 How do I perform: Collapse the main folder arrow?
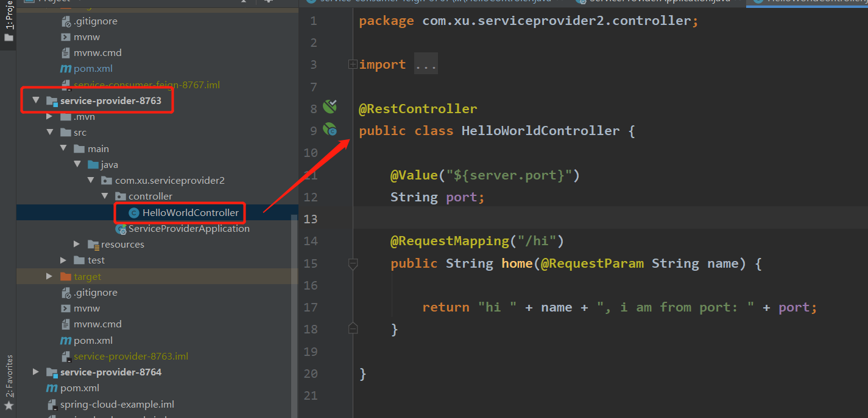pyautogui.click(x=63, y=148)
